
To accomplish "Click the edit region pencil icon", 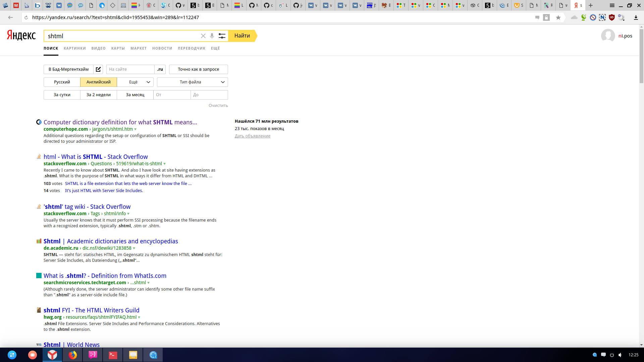I will [x=98, y=69].
